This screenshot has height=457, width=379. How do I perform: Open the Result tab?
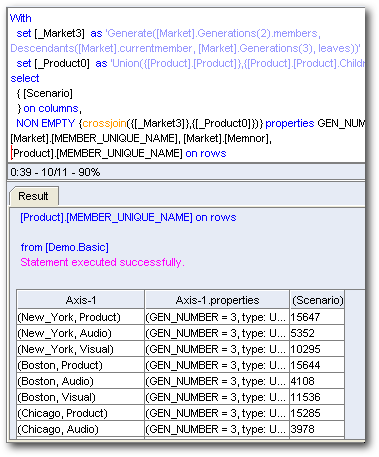pos(34,196)
